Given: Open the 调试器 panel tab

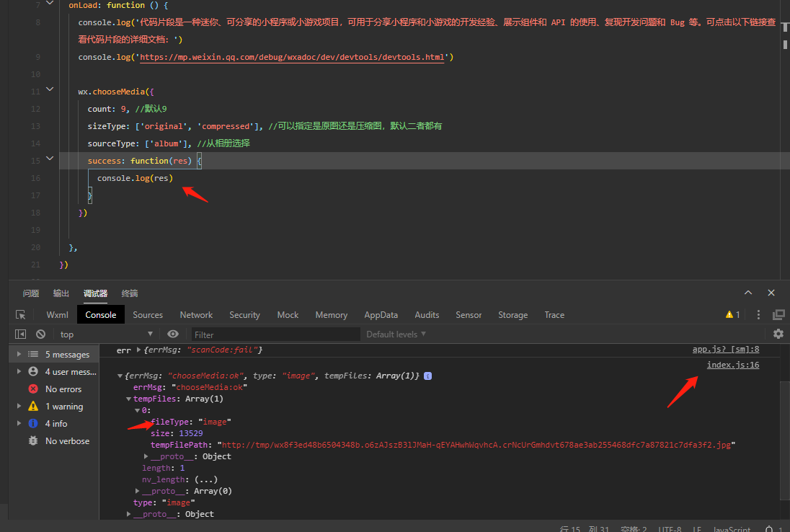Looking at the screenshot, I should tap(95, 293).
